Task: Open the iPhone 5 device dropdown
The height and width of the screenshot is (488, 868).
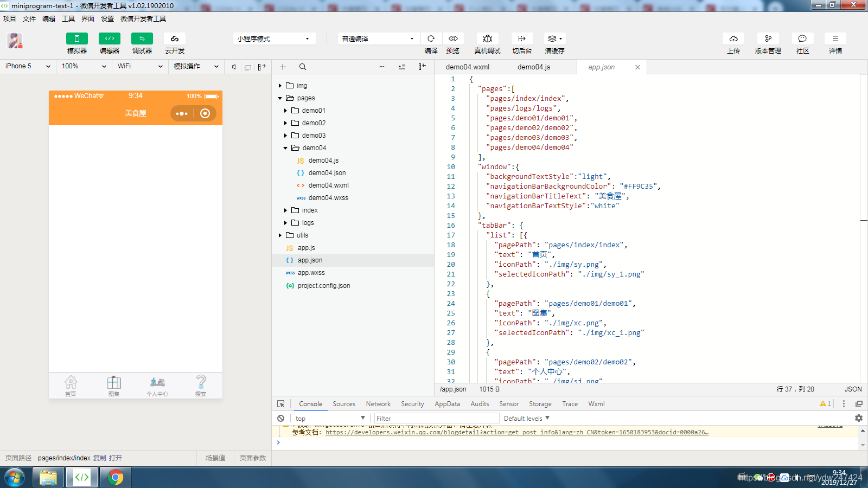Action: click(x=28, y=66)
